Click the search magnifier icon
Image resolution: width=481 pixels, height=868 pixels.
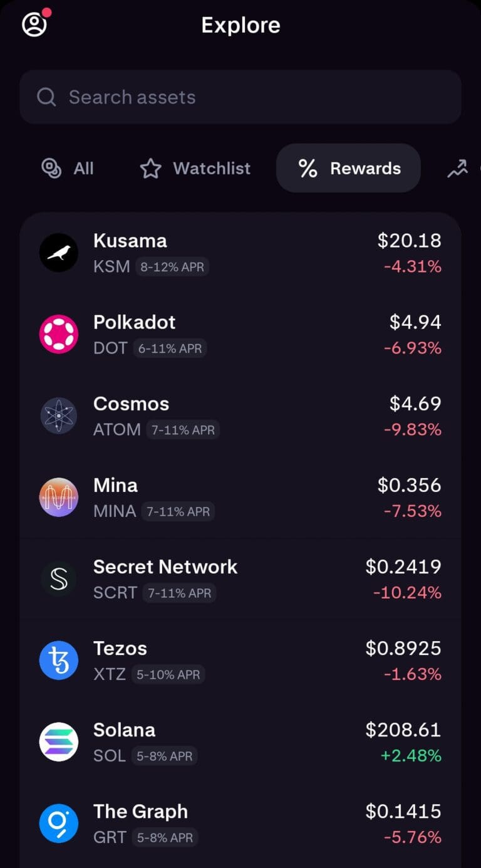tap(46, 97)
